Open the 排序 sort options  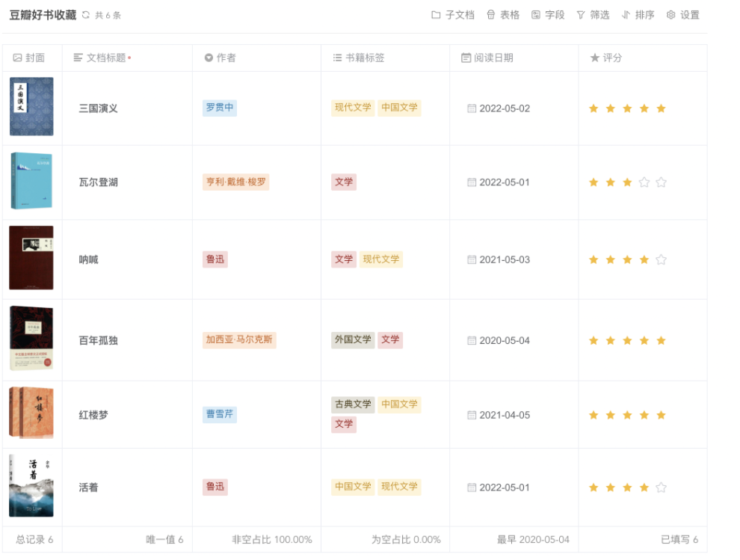[638, 15]
